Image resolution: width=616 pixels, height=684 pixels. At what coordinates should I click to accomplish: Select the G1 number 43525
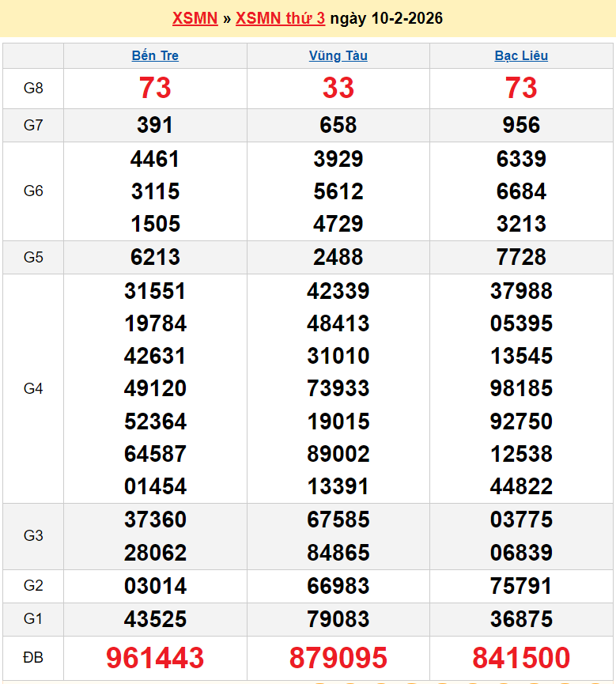pos(155,619)
